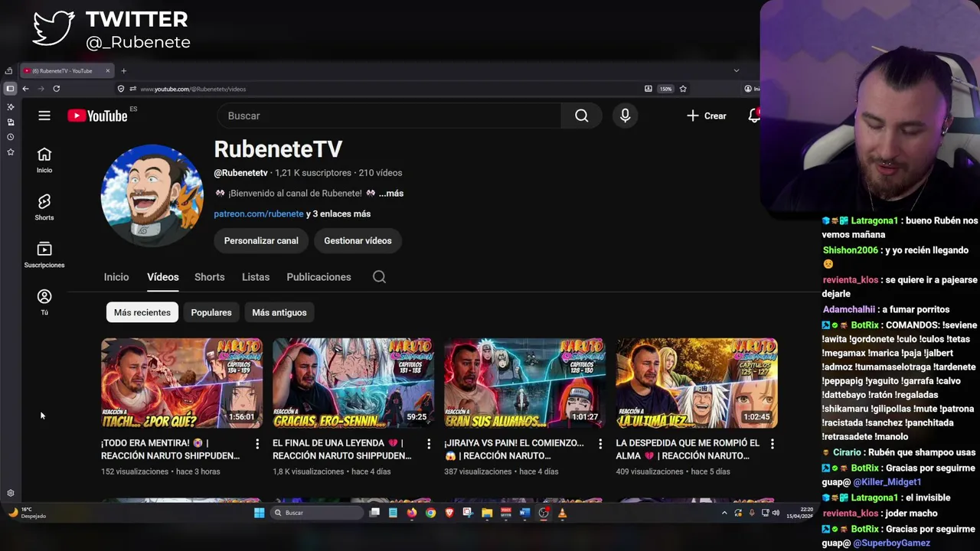Open Google Chrome from the taskbar
Image resolution: width=980 pixels, height=551 pixels.
[430, 513]
